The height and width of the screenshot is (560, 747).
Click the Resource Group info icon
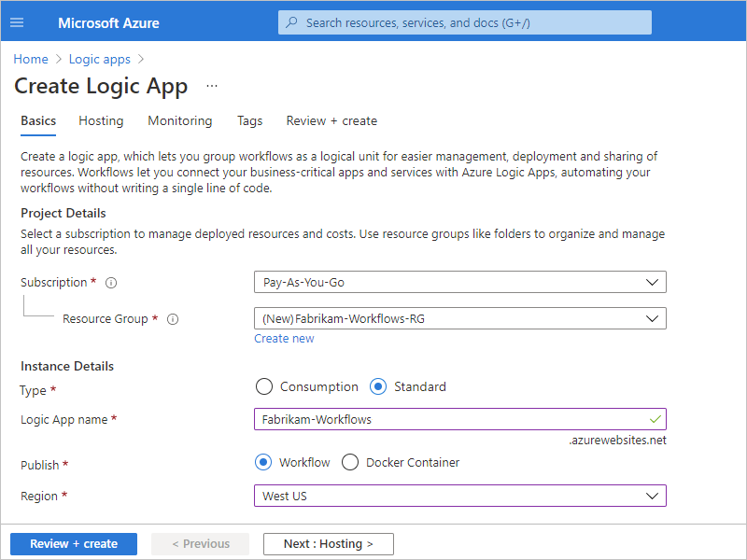pyautogui.click(x=172, y=319)
